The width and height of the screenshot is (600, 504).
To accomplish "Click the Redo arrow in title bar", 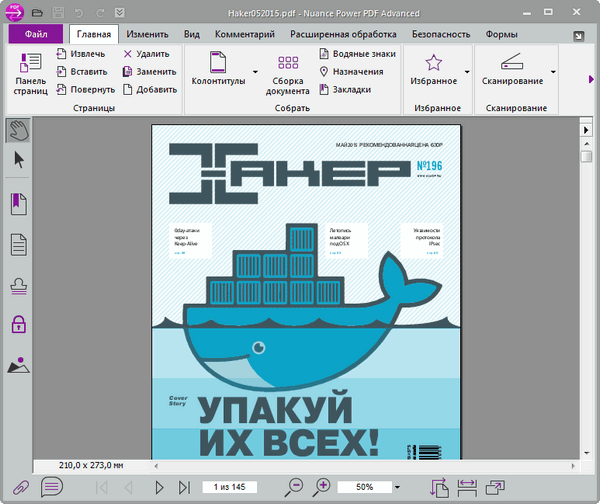I will coord(100,13).
